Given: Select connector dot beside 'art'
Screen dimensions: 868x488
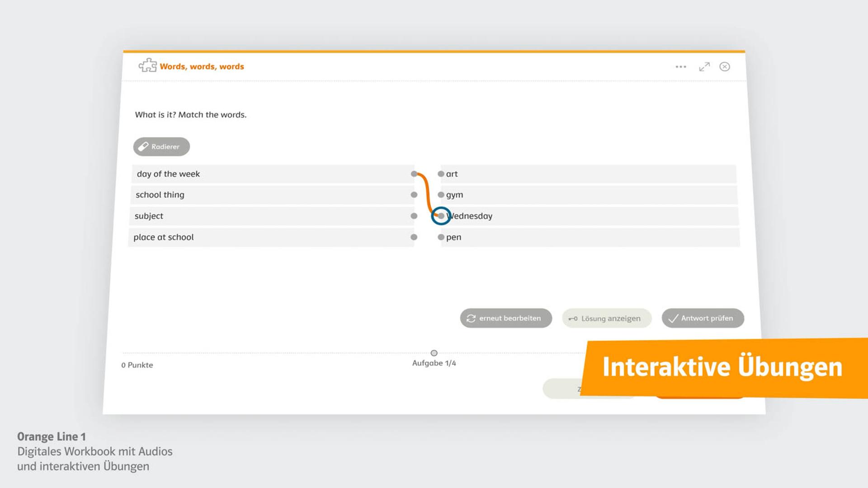Looking at the screenshot, I should [441, 174].
